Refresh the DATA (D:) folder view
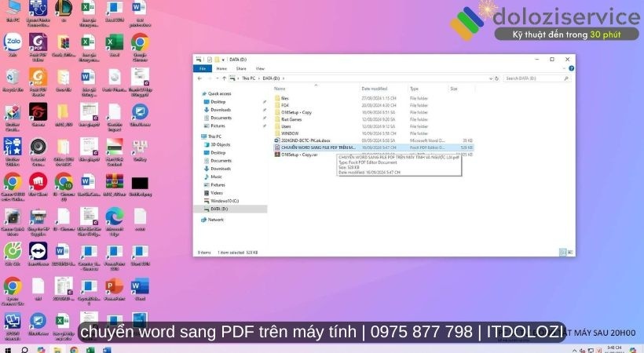Viewport: 644px width, 353px height. (x=496, y=78)
